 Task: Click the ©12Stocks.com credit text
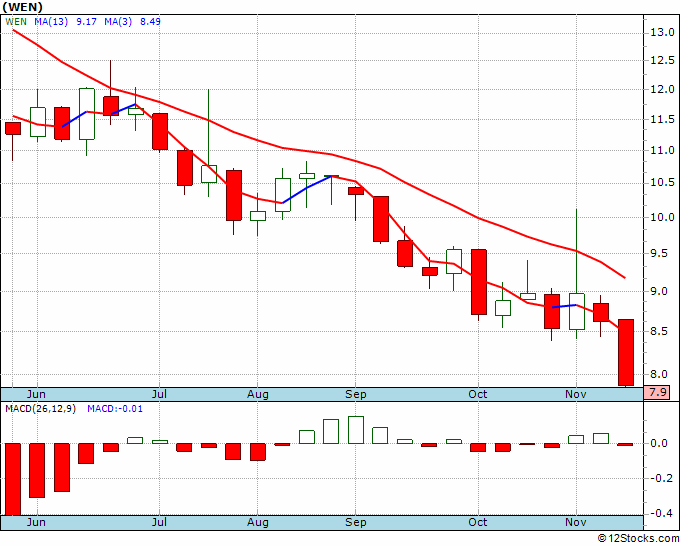click(638, 539)
